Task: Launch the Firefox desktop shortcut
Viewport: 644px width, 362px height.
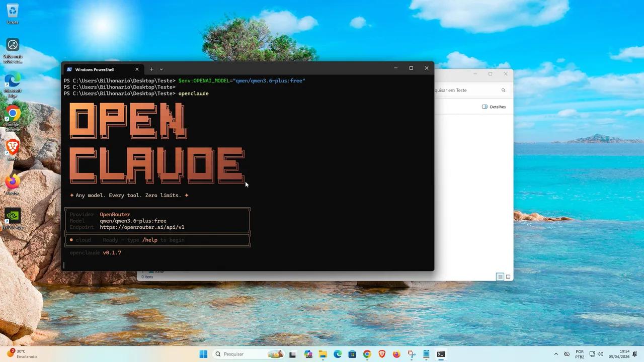Action: tap(13, 185)
